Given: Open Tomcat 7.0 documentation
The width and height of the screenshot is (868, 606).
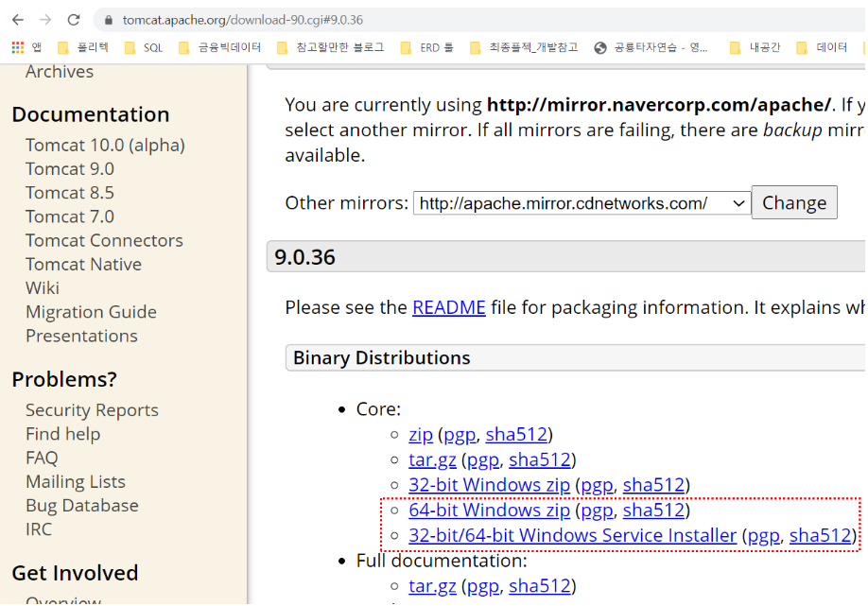Looking at the screenshot, I should click(70, 216).
